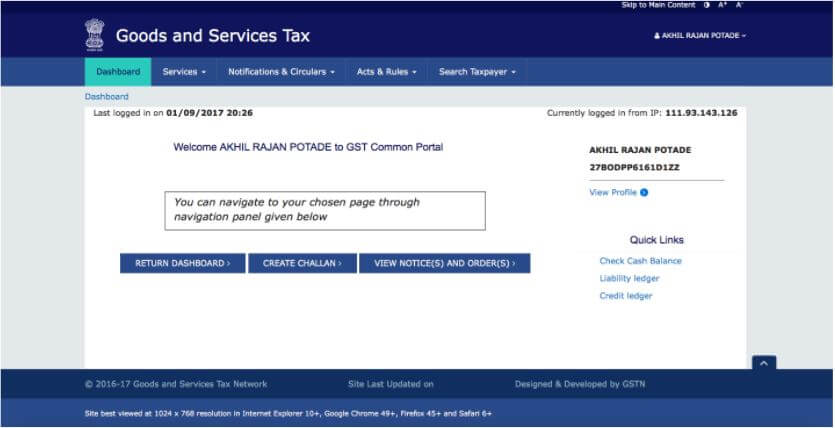The height and width of the screenshot is (428, 835).
Task: Click last login date 01/09/2017 20:26
Action: coord(209,113)
